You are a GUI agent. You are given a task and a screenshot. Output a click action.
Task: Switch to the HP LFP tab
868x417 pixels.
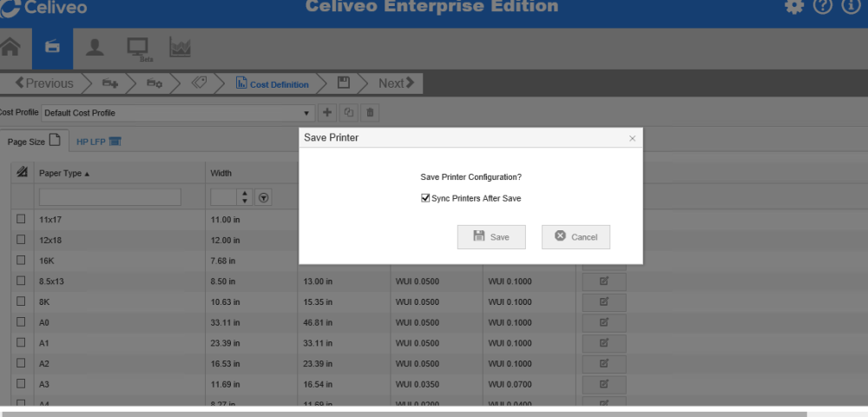click(x=99, y=142)
